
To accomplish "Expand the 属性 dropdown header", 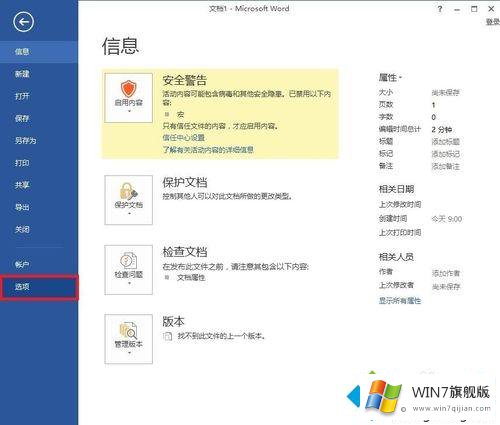I will [390, 78].
